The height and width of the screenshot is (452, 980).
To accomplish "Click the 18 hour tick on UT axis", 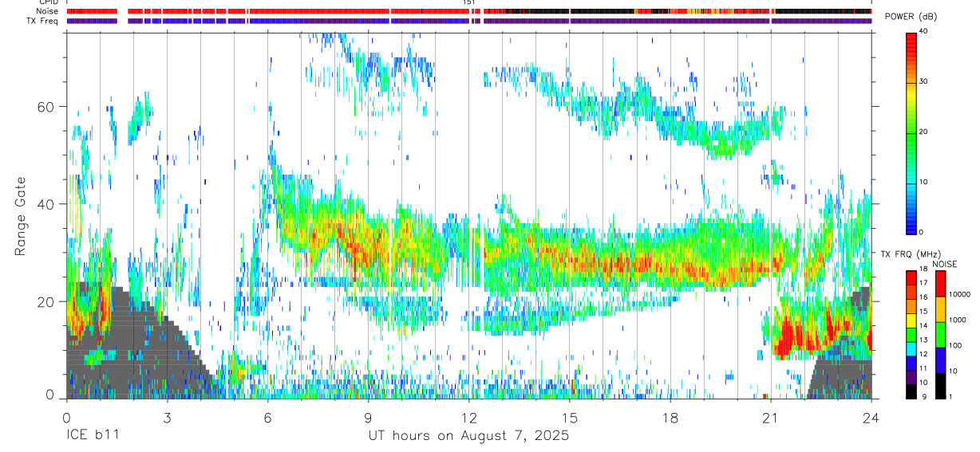I will 670,417.
